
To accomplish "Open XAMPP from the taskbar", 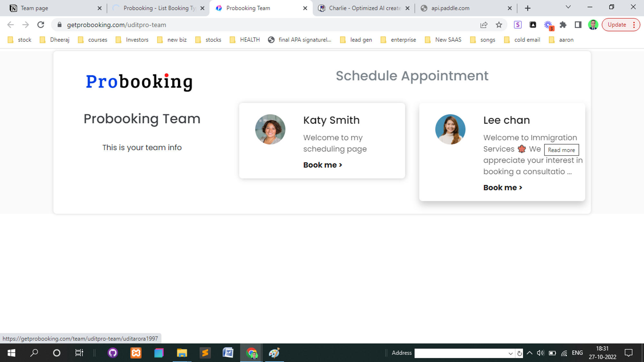I will coord(136,353).
